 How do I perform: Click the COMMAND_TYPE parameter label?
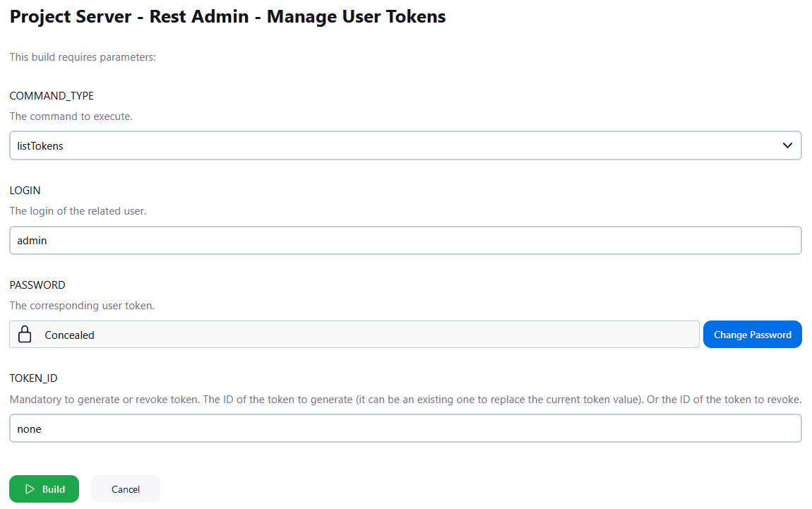tap(52, 95)
